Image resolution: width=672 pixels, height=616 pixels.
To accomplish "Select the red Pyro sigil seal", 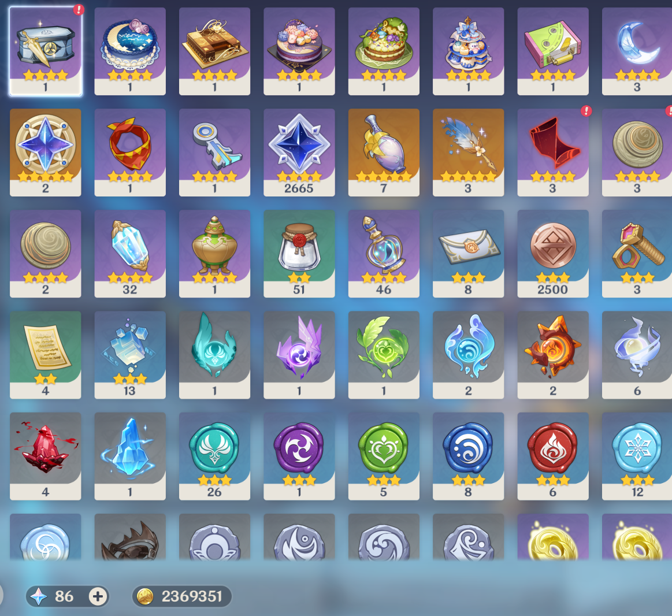I will coord(553,456).
